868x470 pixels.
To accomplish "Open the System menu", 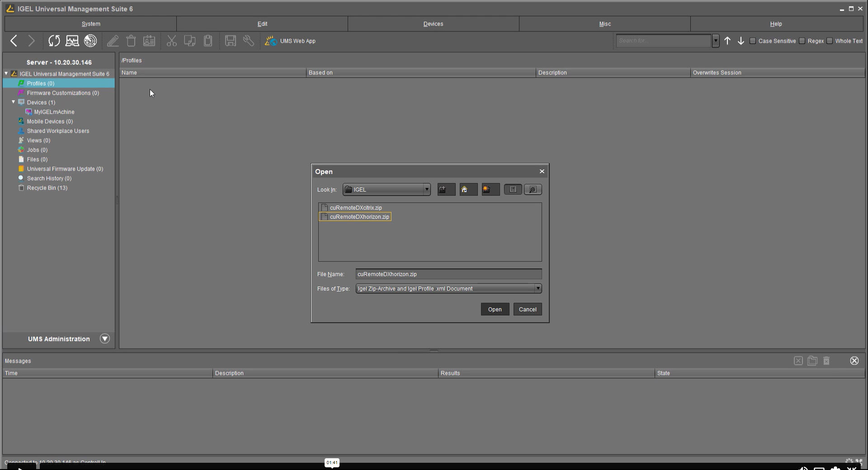I will [x=91, y=24].
